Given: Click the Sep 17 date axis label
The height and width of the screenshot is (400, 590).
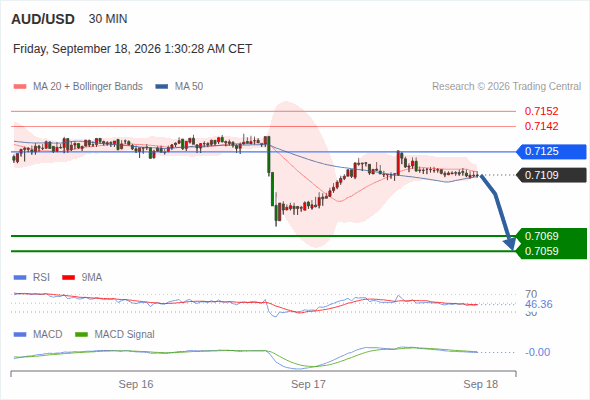Looking at the screenshot, I should (x=308, y=384).
